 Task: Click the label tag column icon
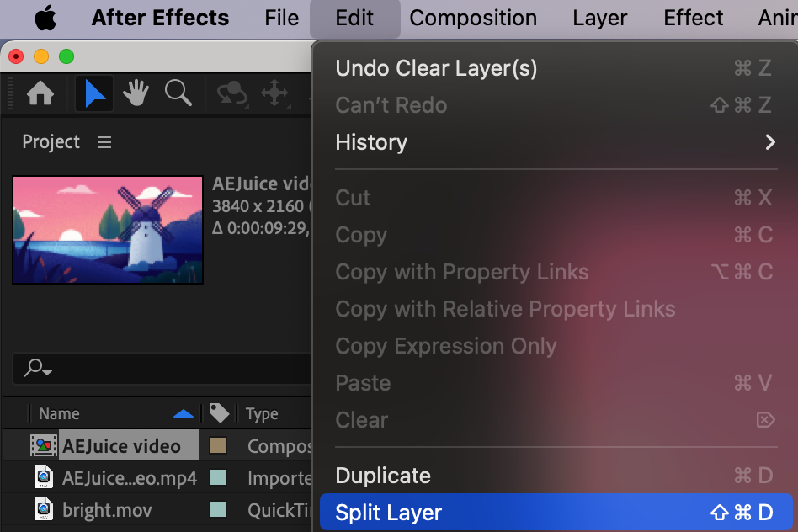pos(219,413)
